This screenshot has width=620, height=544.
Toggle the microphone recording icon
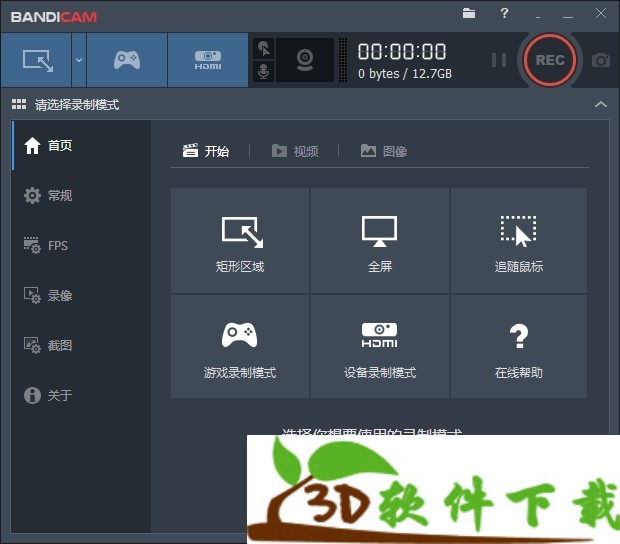[264, 72]
